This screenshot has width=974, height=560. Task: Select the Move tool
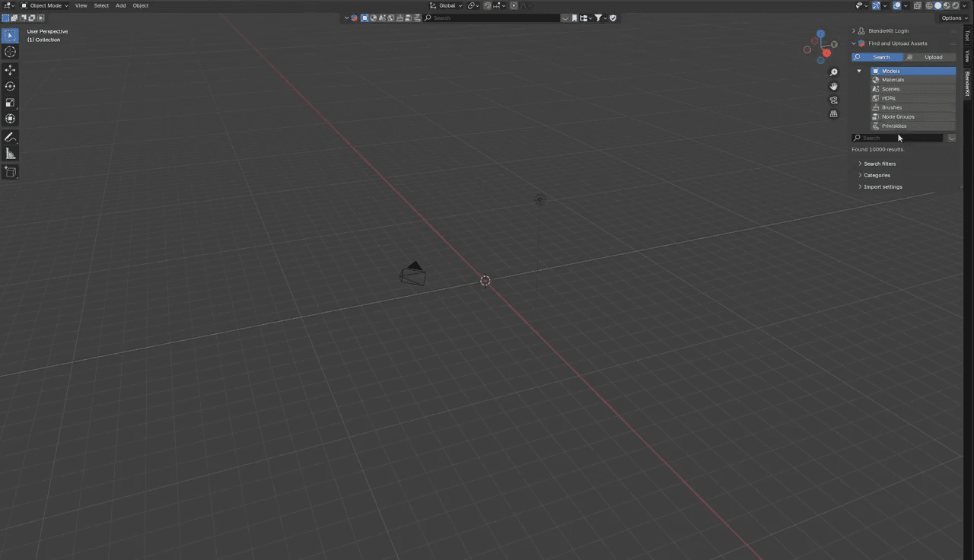tap(10, 69)
